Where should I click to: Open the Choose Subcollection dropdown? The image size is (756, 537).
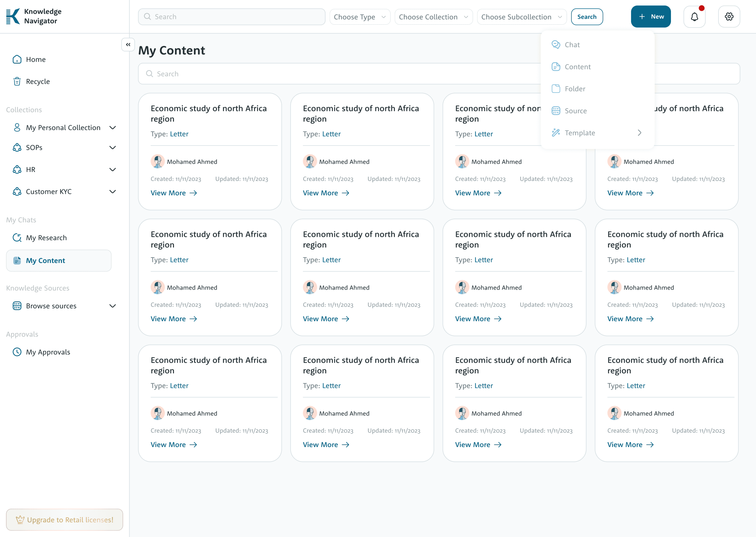522,17
